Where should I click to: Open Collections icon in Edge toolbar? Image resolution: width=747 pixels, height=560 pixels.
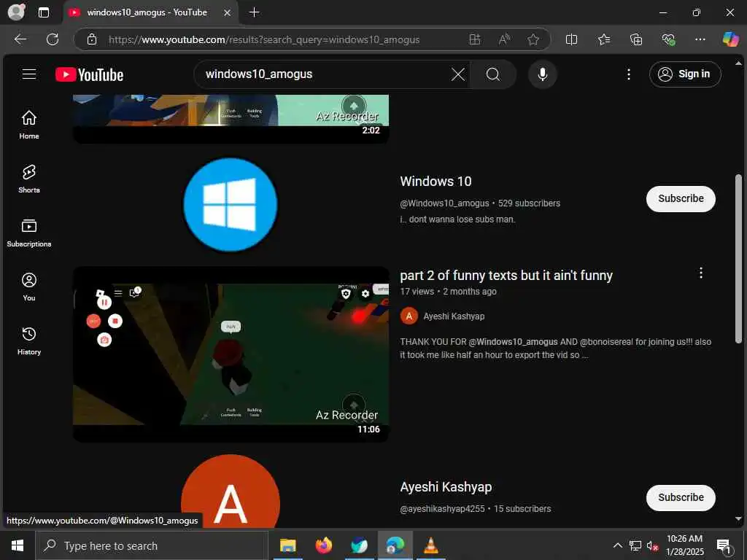[636, 39]
